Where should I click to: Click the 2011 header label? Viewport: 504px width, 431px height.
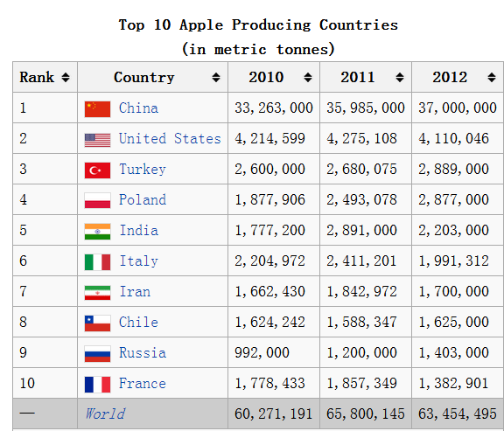(358, 78)
